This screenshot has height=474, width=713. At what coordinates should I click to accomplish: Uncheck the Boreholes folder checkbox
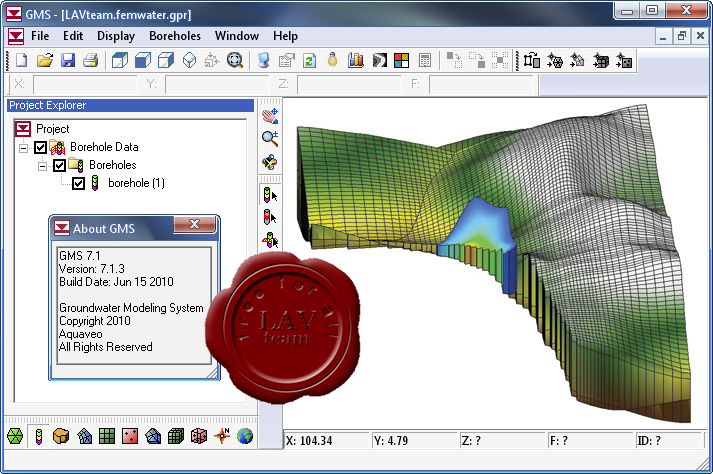click(x=60, y=165)
